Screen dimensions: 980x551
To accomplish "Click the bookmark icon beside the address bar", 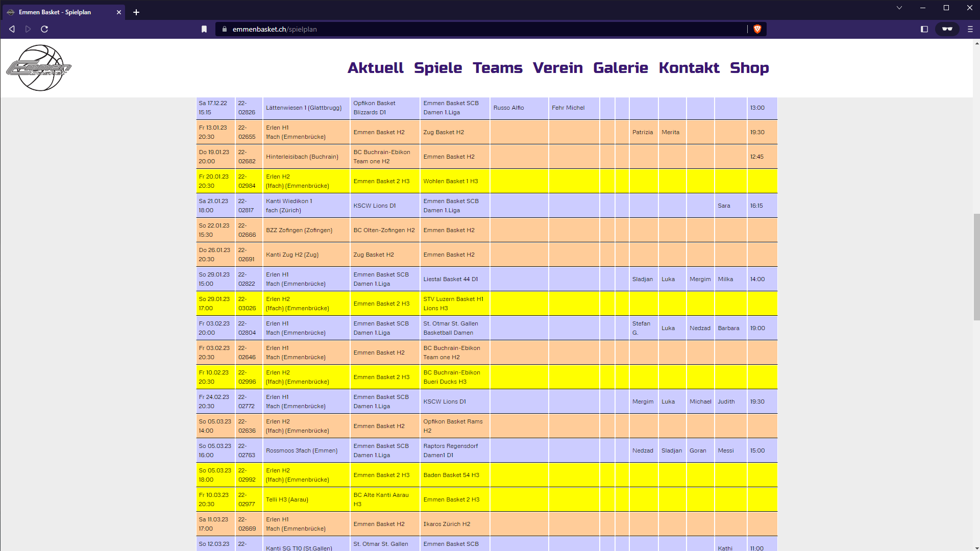I will click(x=204, y=29).
